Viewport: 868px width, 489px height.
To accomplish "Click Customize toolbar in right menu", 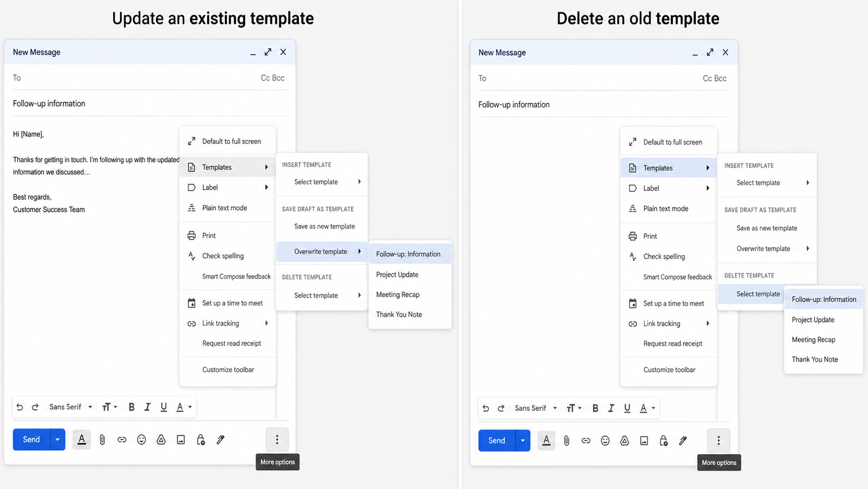I will click(x=669, y=370).
